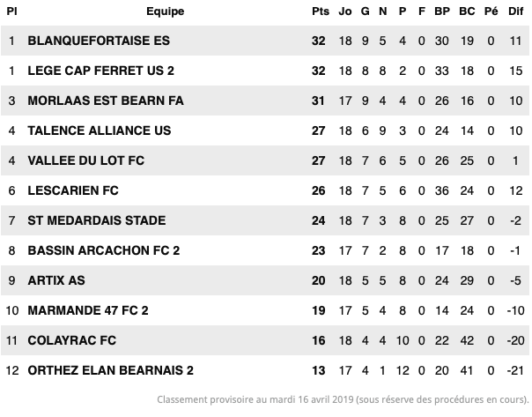Click BASSIN ARCACHON FC 2 name
Image resolution: width=532 pixels, height=417 pixels.
(104, 250)
